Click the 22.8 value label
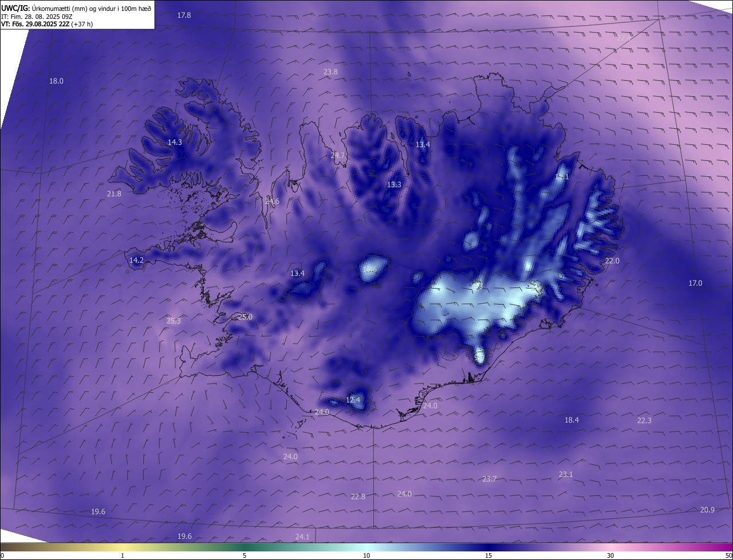 358,497
